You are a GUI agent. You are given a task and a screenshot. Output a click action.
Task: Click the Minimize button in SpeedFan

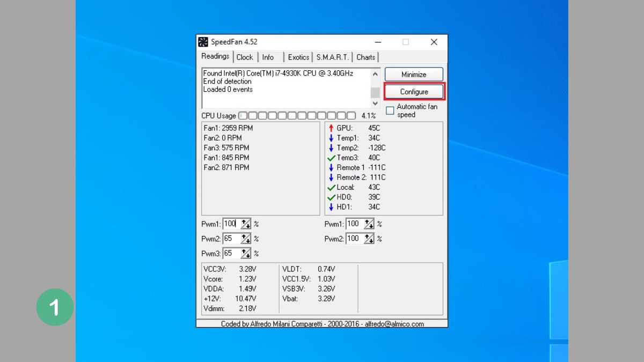pos(414,75)
